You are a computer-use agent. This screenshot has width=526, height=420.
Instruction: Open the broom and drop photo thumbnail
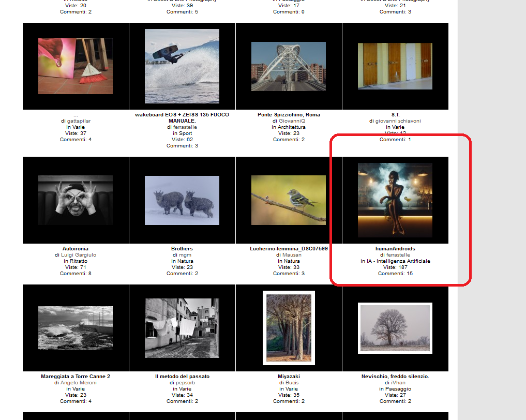click(x=76, y=66)
